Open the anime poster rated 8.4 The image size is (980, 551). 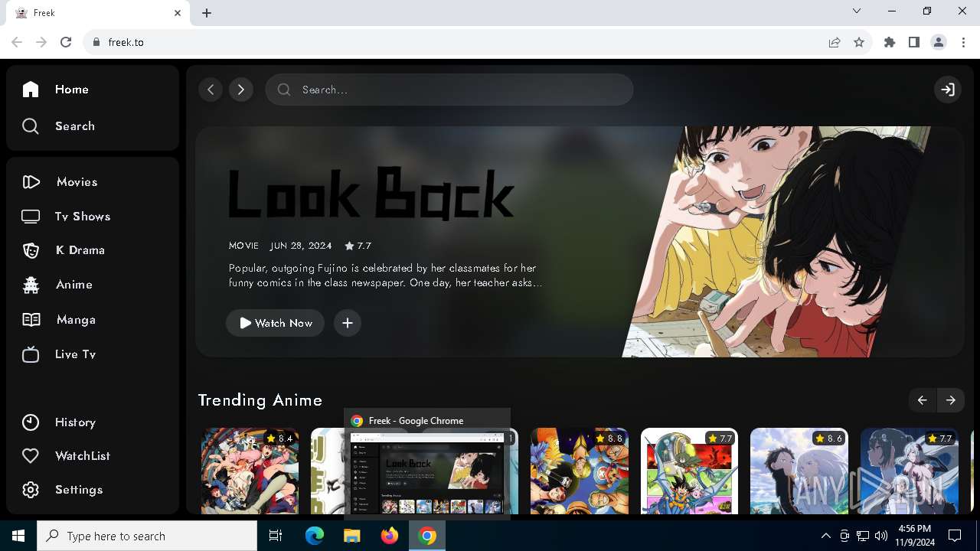250,471
